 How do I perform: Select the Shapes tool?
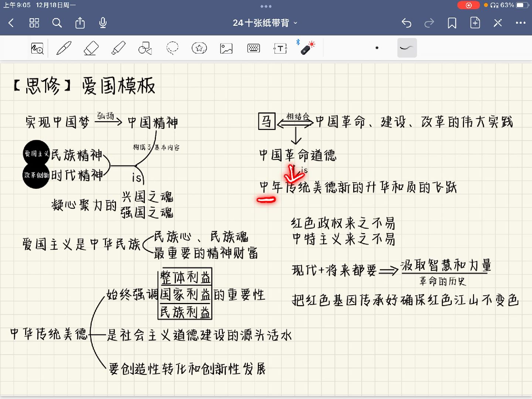pyautogui.click(x=145, y=48)
